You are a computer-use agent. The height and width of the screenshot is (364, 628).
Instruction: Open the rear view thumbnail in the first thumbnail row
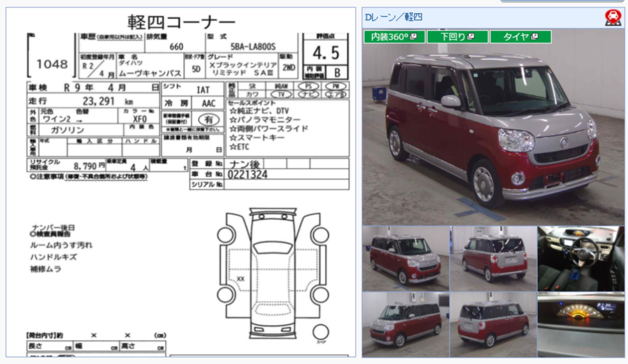coord(493,259)
